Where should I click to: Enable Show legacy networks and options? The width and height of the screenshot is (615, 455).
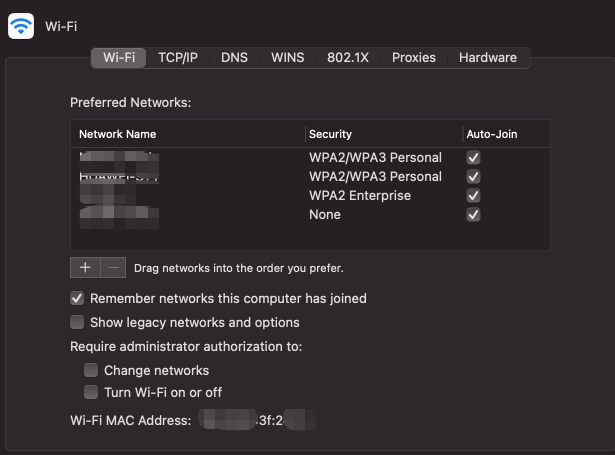77,322
